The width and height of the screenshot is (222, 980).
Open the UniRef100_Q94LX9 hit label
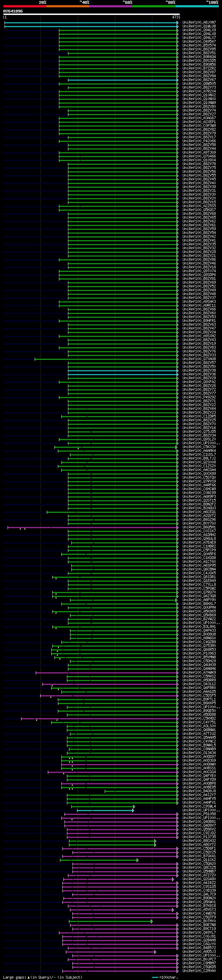(199, 30)
